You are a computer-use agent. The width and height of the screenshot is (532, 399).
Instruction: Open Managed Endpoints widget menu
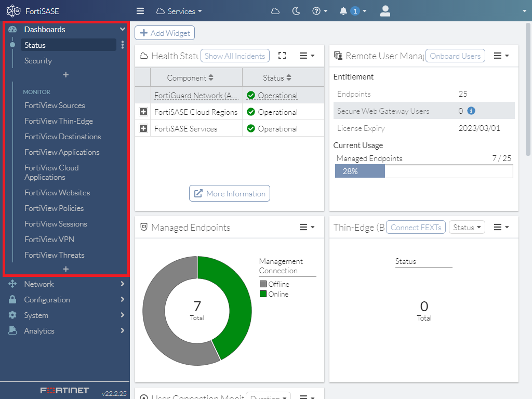[x=307, y=227]
